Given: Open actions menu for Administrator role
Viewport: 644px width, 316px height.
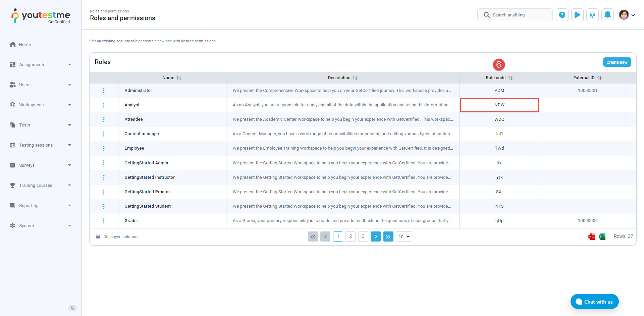Looking at the screenshot, I should [x=104, y=91].
